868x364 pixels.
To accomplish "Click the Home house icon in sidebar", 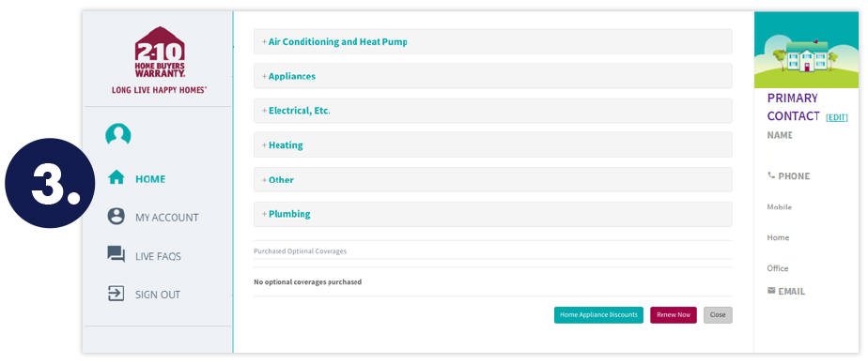I will [116, 178].
